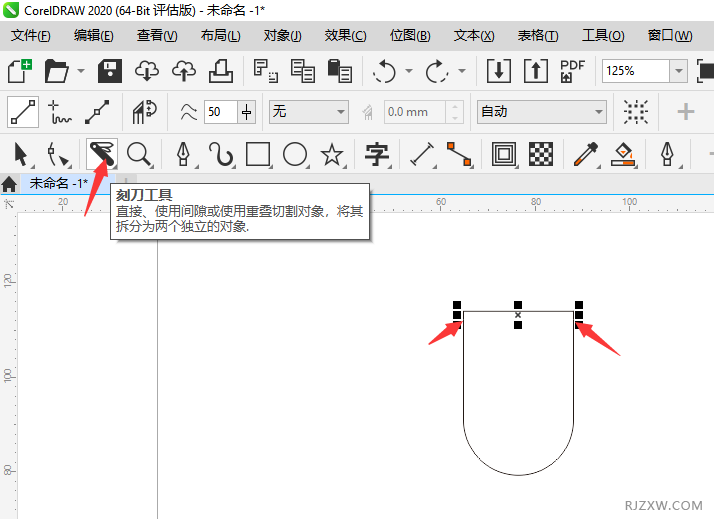The height and width of the screenshot is (519, 714).
Task: Open the 查看(V) menu
Action: click(x=157, y=35)
